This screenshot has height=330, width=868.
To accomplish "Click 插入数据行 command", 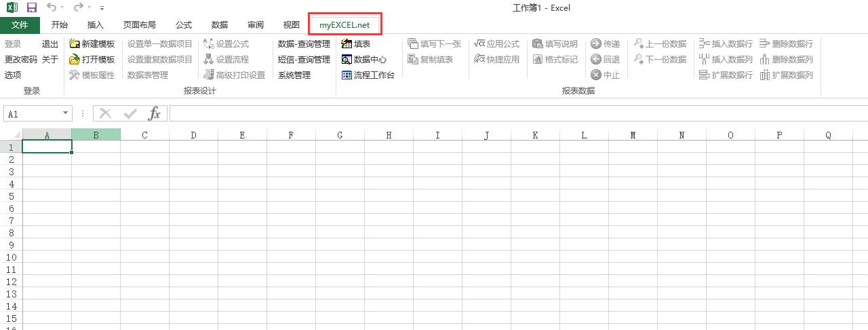I will pyautogui.click(x=726, y=44).
